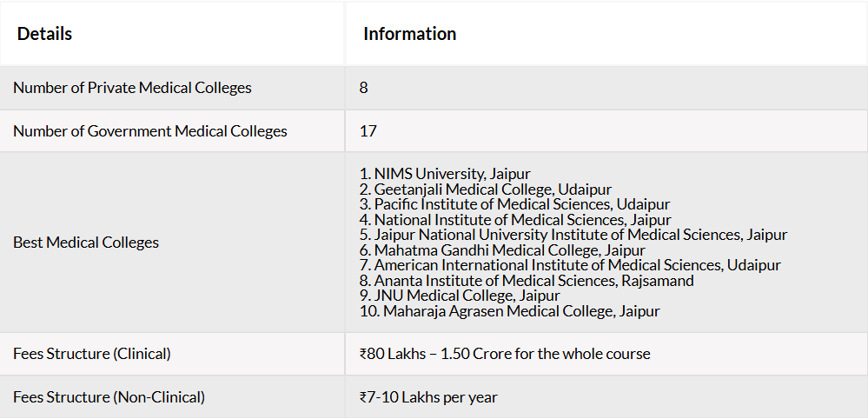
Task: Select the Number of Private Medical Colleges cell
Action: pyautogui.click(x=172, y=88)
